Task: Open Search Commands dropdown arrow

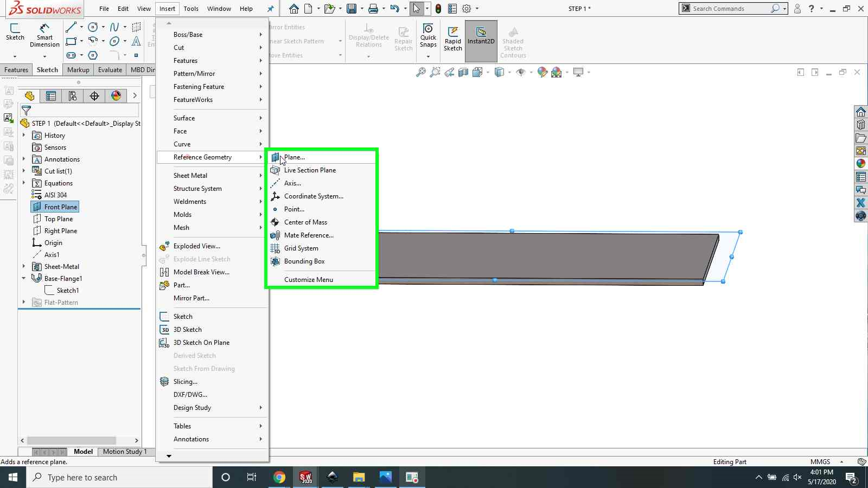Action: pyautogui.click(x=784, y=9)
